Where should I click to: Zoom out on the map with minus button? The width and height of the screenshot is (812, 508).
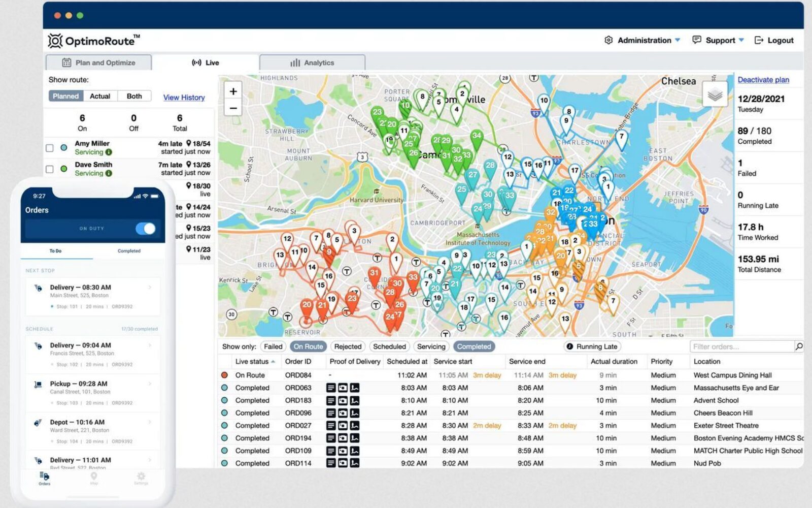tap(233, 108)
